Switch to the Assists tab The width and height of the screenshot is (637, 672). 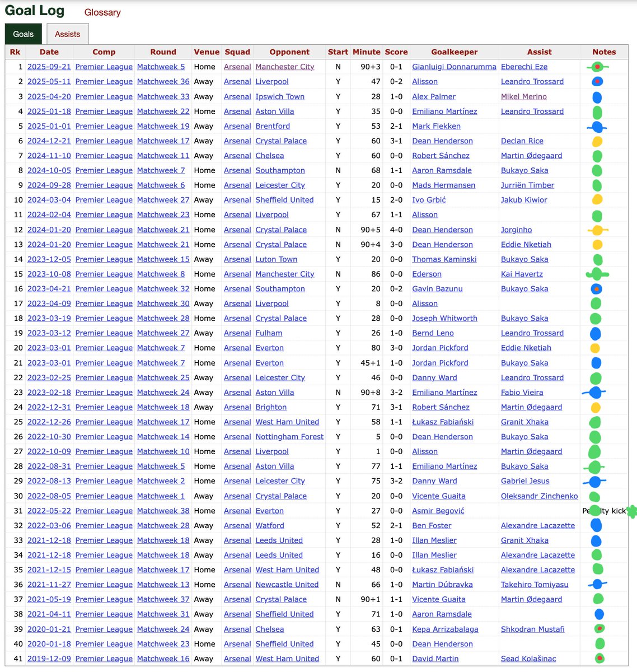[67, 34]
